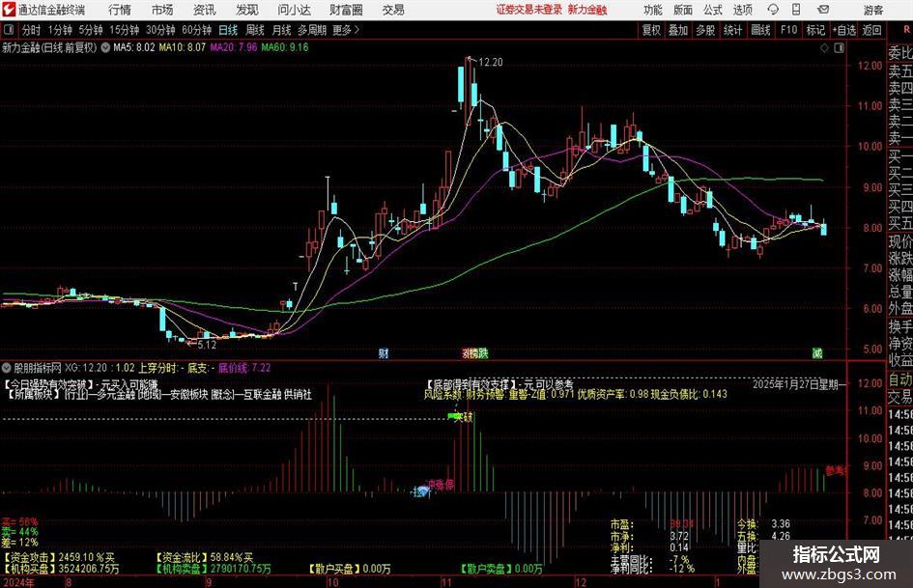This screenshot has height=588, width=913.
Task: Click the 画线 drawing toolbar button
Action: coord(760,30)
